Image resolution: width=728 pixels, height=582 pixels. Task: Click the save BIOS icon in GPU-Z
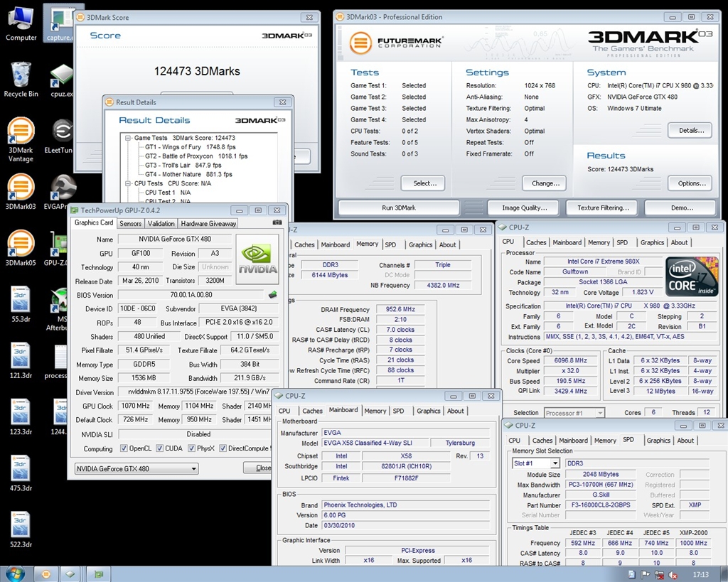point(273,295)
